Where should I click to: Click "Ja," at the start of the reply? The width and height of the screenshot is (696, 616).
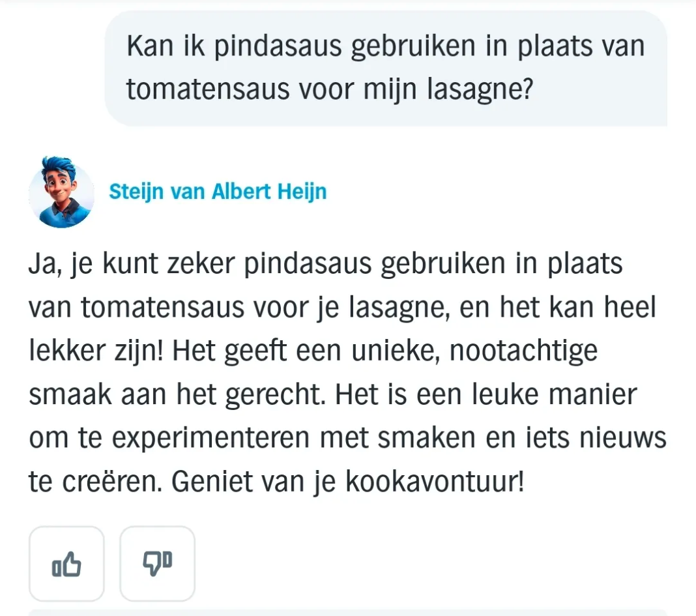pyautogui.click(x=44, y=266)
